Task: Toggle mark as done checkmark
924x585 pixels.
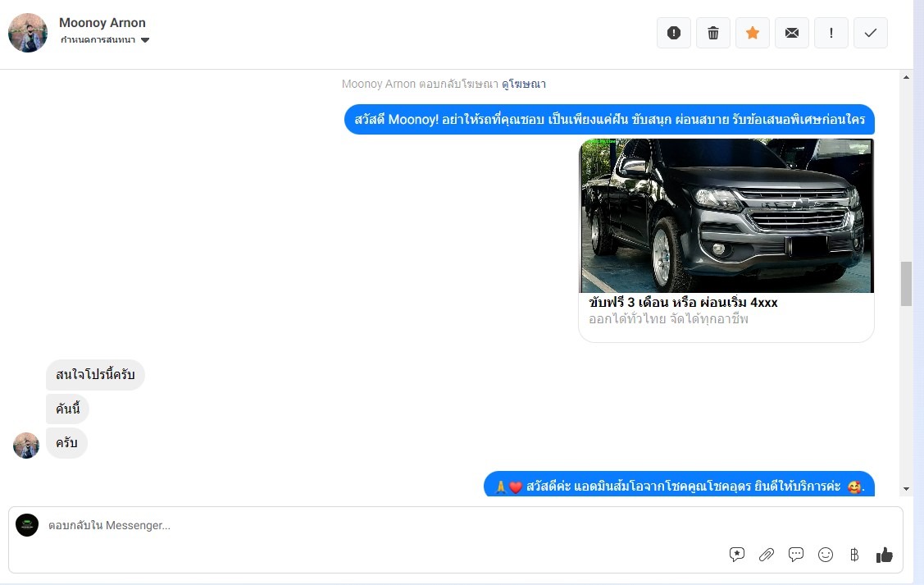Action: (x=871, y=33)
